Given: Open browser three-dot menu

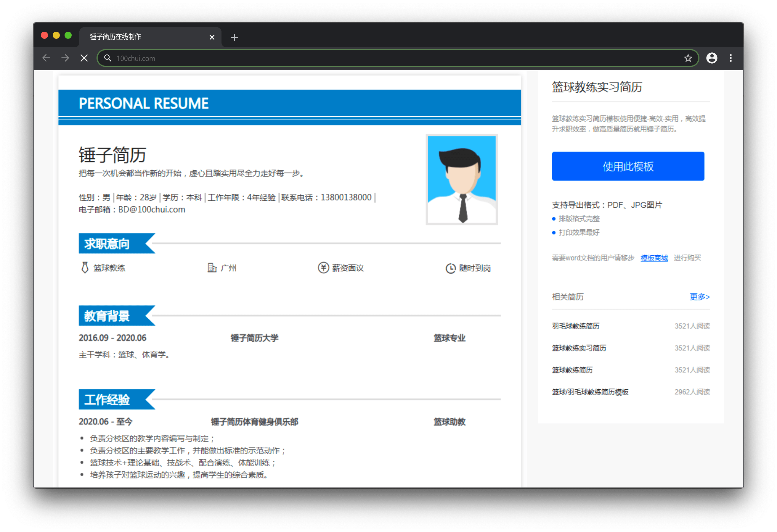Looking at the screenshot, I should pyautogui.click(x=731, y=58).
